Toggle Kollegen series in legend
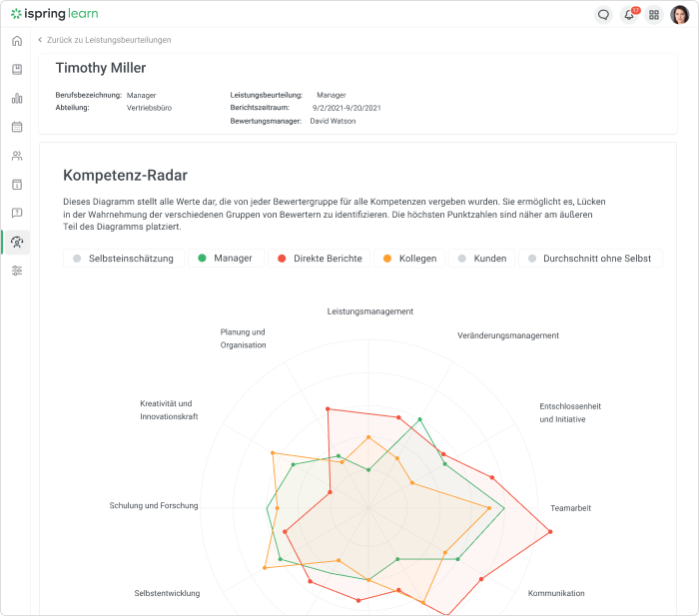 point(409,259)
